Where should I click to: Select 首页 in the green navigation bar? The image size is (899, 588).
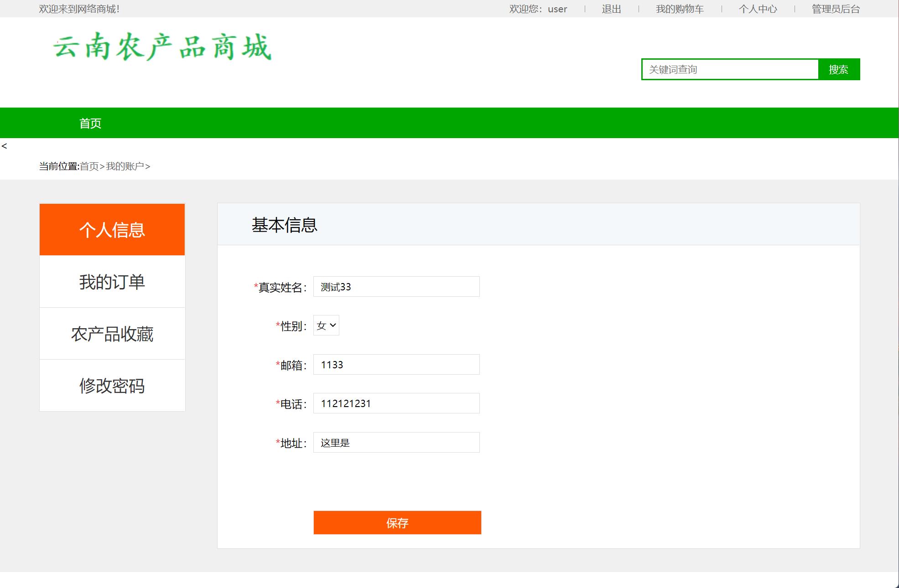point(89,123)
